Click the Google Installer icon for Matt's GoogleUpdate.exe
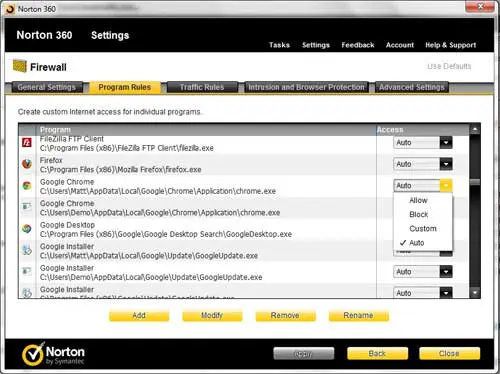Viewport: 500px width, 374px height. (x=27, y=250)
